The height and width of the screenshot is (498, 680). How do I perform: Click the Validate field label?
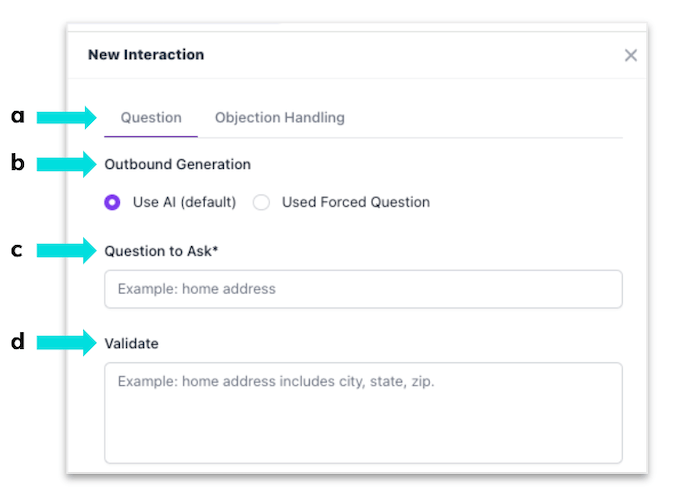point(131,343)
